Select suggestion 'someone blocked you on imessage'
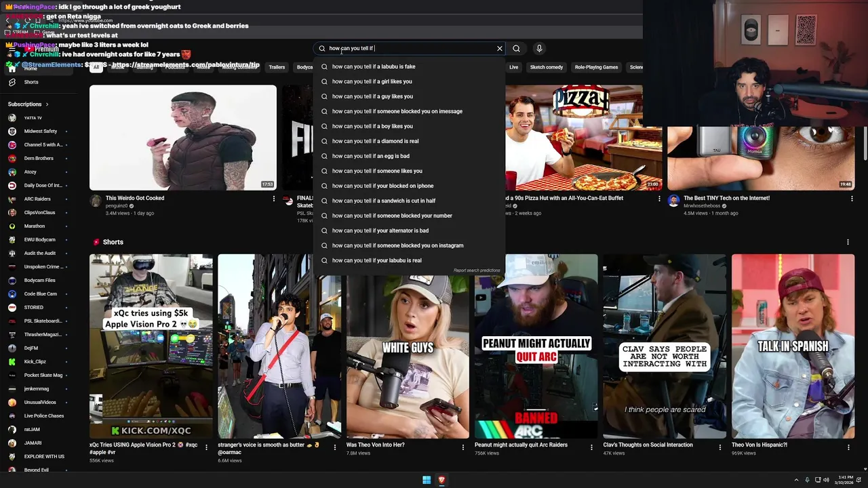This screenshot has height=488, width=868. coord(409,111)
